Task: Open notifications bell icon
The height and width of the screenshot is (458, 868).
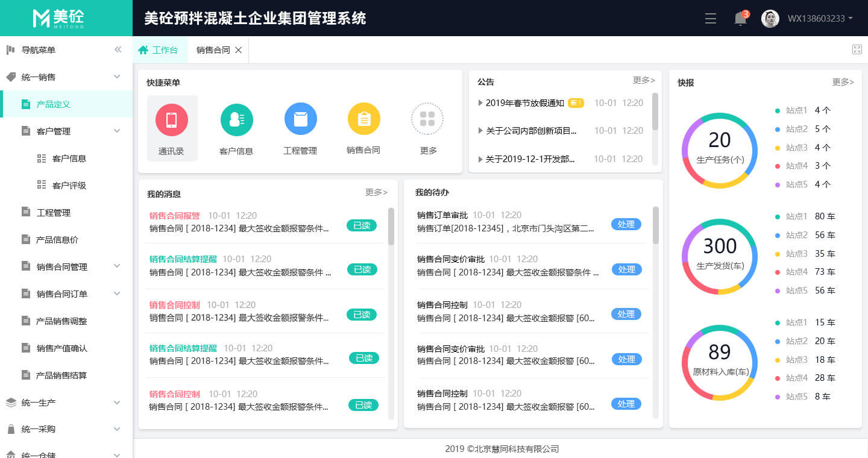Action: (740, 19)
